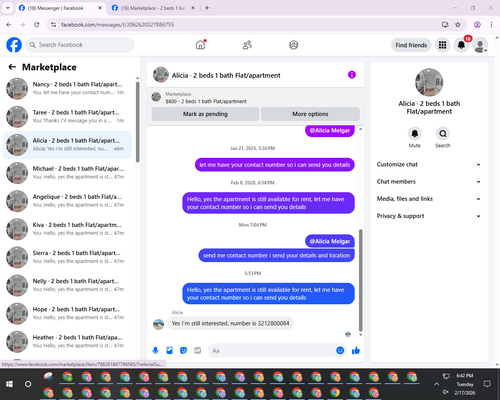
Task: Click the address bar URL
Action: [117, 25]
